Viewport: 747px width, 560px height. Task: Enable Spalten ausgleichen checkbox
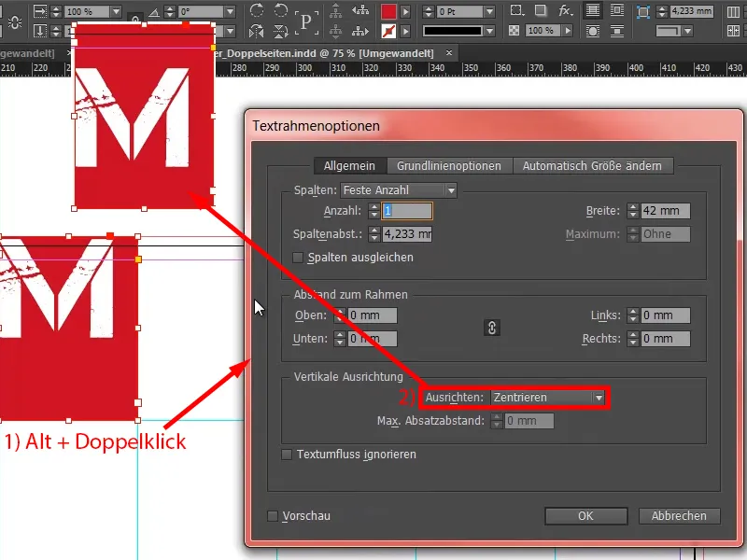(298, 258)
